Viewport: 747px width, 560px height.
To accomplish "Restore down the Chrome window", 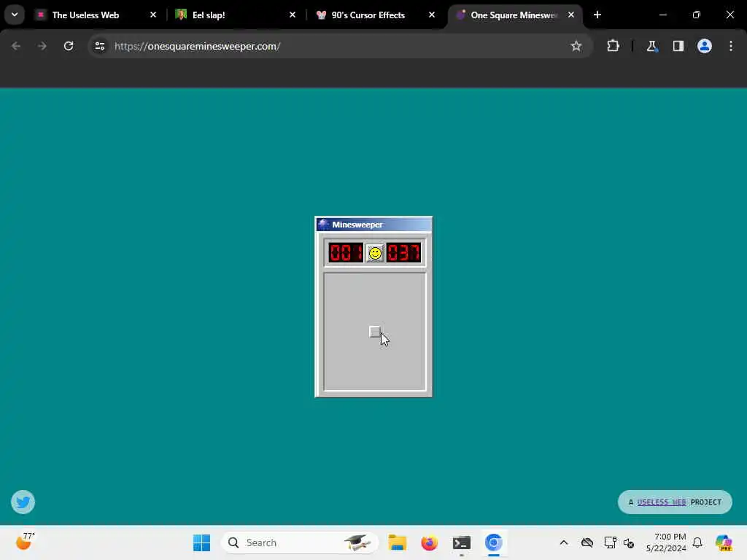I will (x=696, y=15).
